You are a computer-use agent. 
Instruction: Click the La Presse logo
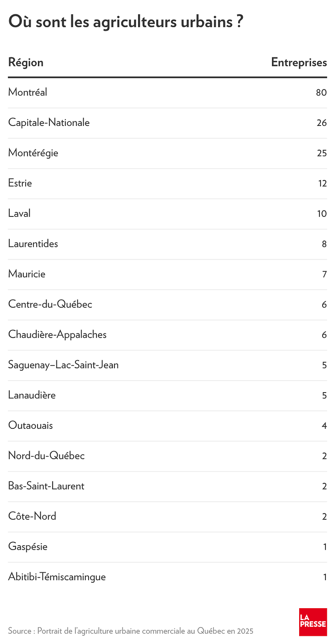coord(313,622)
